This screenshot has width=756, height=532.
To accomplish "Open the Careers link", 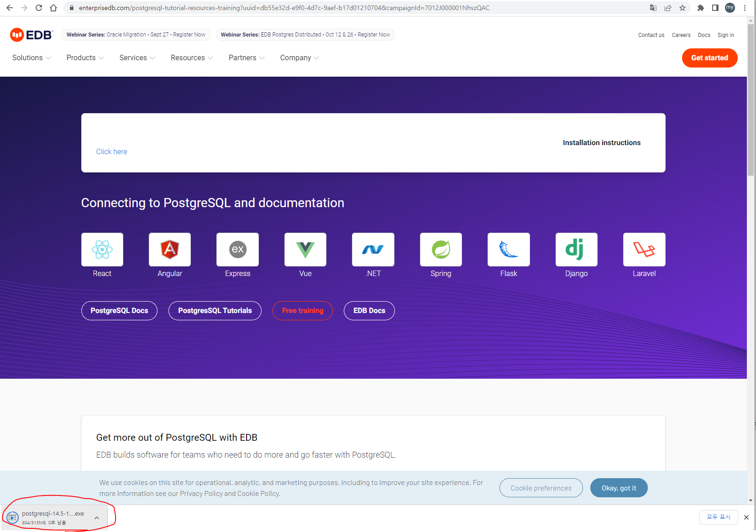I will [x=681, y=35].
